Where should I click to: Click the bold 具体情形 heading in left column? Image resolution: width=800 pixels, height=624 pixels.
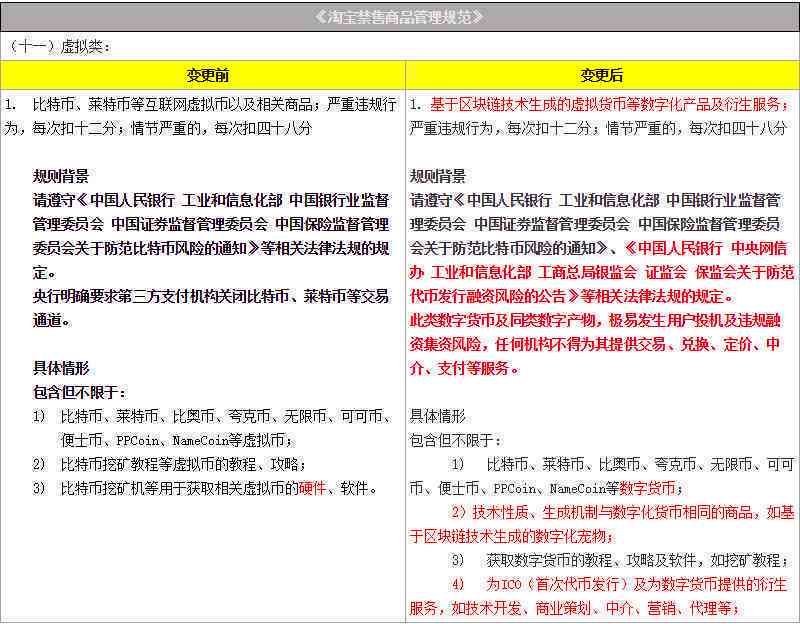click(x=61, y=368)
